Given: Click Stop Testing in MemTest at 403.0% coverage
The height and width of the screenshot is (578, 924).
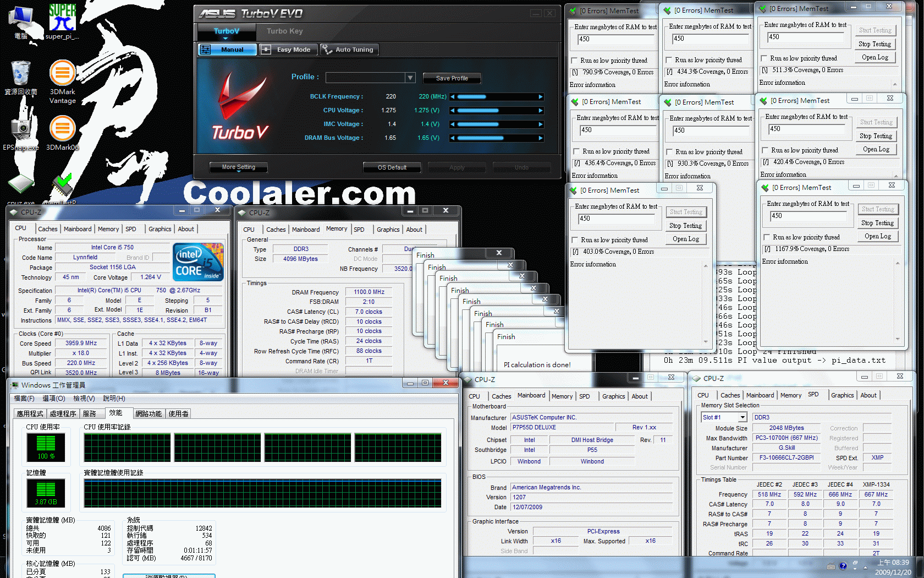Looking at the screenshot, I should point(685,226).
